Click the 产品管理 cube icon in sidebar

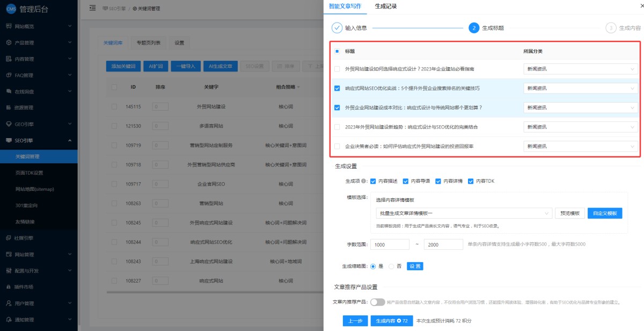tap(9, 42)
